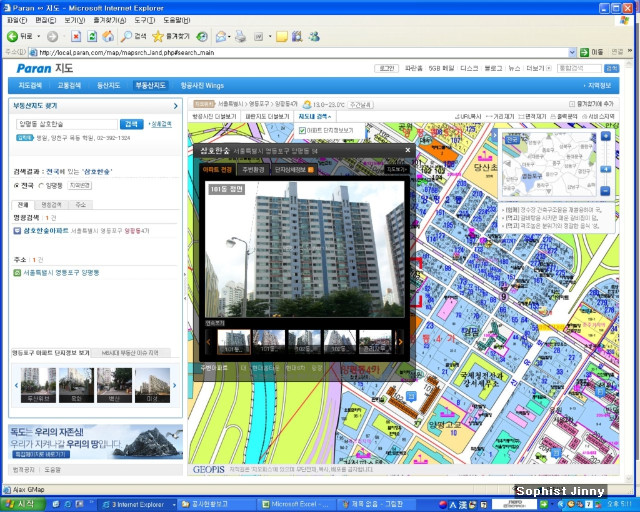Click the Research books toolbar icon
Image resolution: width=640 pixels, height=512 pixels.
click(297, 37)
